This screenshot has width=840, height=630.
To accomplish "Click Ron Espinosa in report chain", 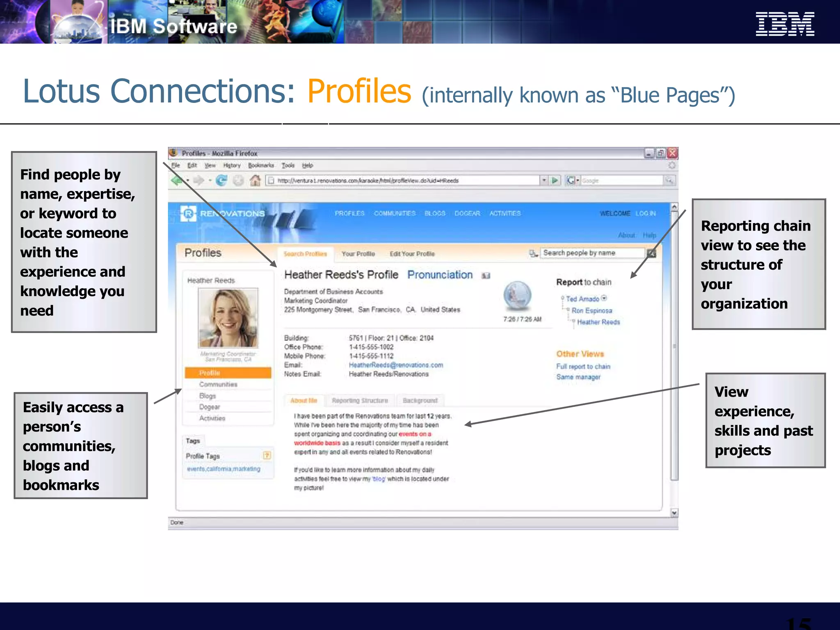I will [592, 310].
